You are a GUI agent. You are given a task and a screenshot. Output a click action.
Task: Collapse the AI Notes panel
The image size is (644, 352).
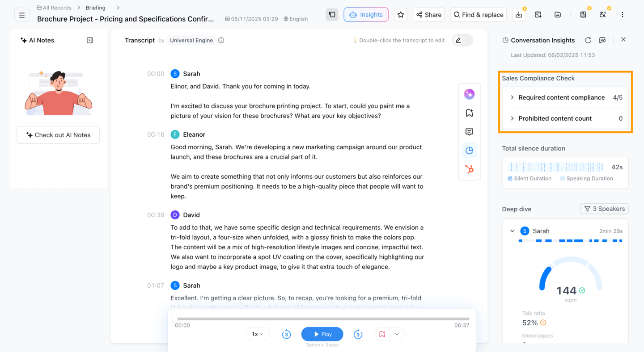90,40
